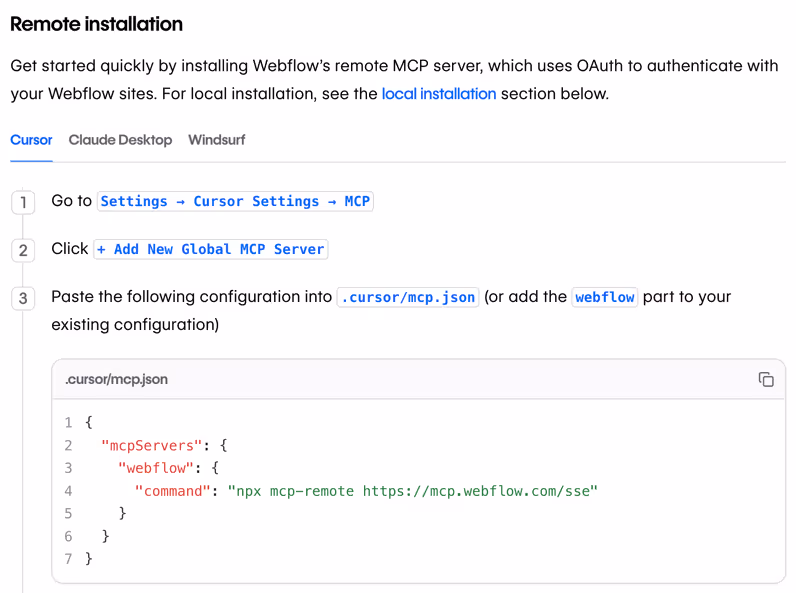Switch to the Cursor tab
Image resolution: width=796 pixels, height=593 pixels.
pyautogui.click(x=31, y=140)
